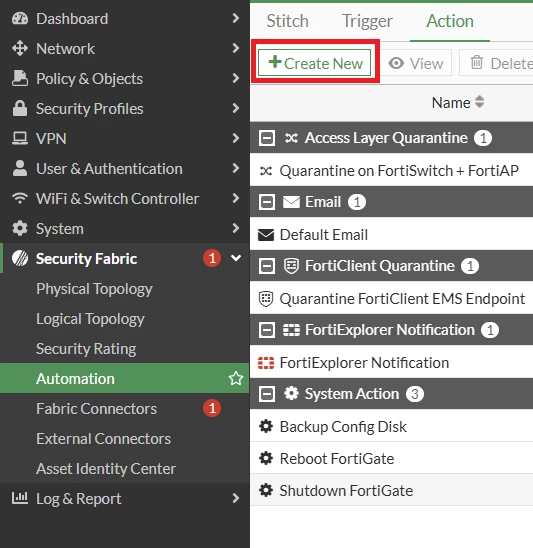Click the System gear icon in sidebar
The width and height of the screenshot is (533, 548).
pos(20,228)
